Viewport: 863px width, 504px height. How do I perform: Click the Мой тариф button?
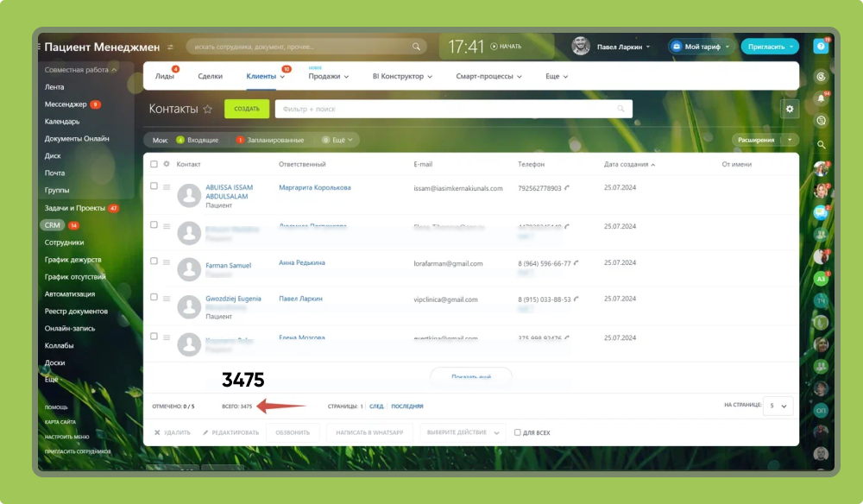click(701, 47)
